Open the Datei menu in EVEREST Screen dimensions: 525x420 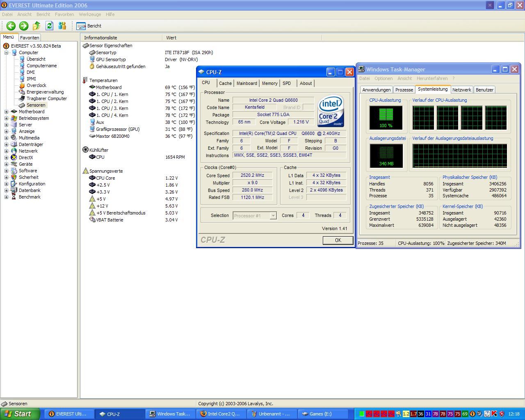pyautogui.click(x=7, y=14)
